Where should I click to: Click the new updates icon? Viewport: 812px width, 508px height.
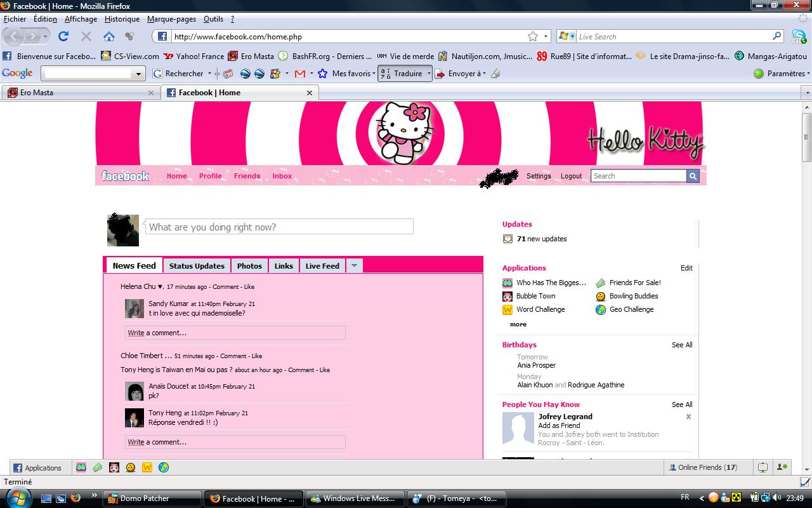click(507, 239)
